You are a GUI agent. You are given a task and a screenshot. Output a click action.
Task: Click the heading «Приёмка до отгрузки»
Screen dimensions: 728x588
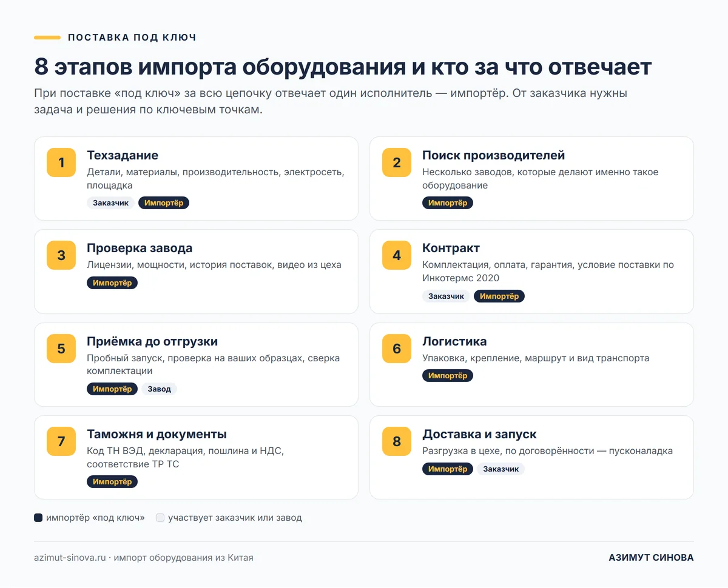pyautogui.click(x=152, y=341)
